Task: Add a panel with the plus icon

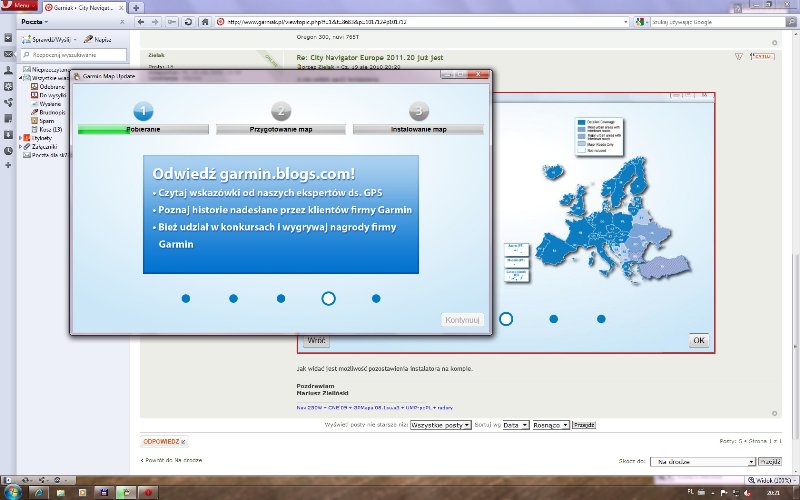Action: point(8,165)
